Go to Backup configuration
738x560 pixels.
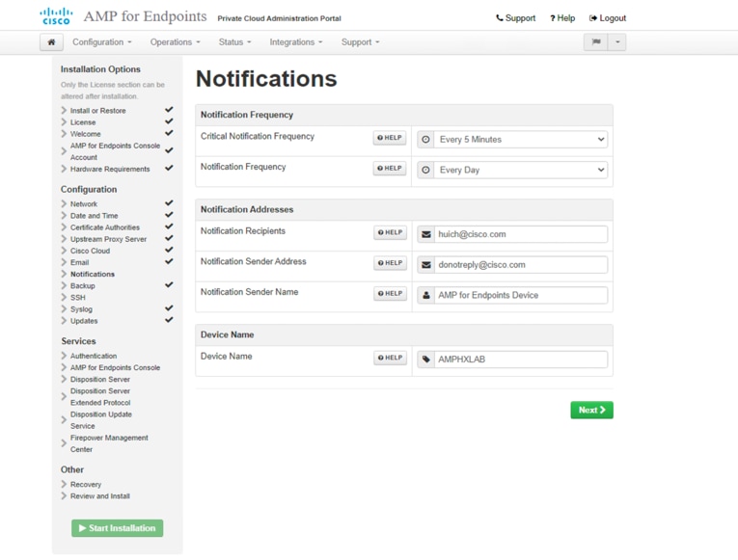[x=82, y=286]
